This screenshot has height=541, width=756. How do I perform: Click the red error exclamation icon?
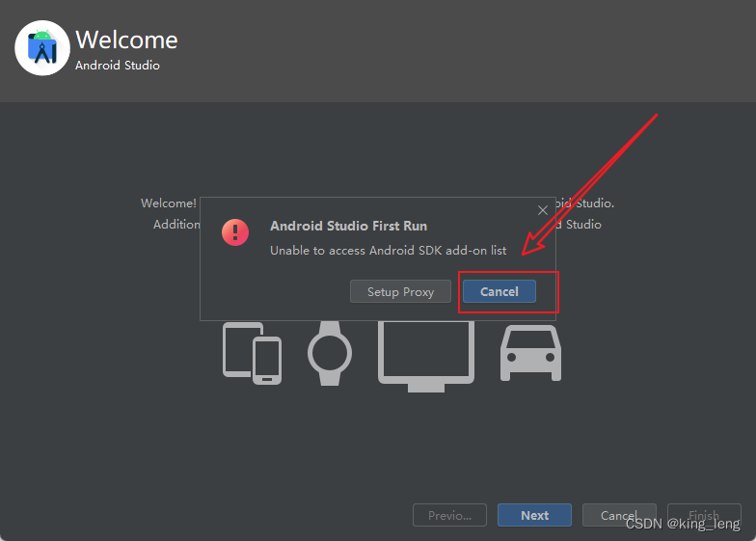235,232
